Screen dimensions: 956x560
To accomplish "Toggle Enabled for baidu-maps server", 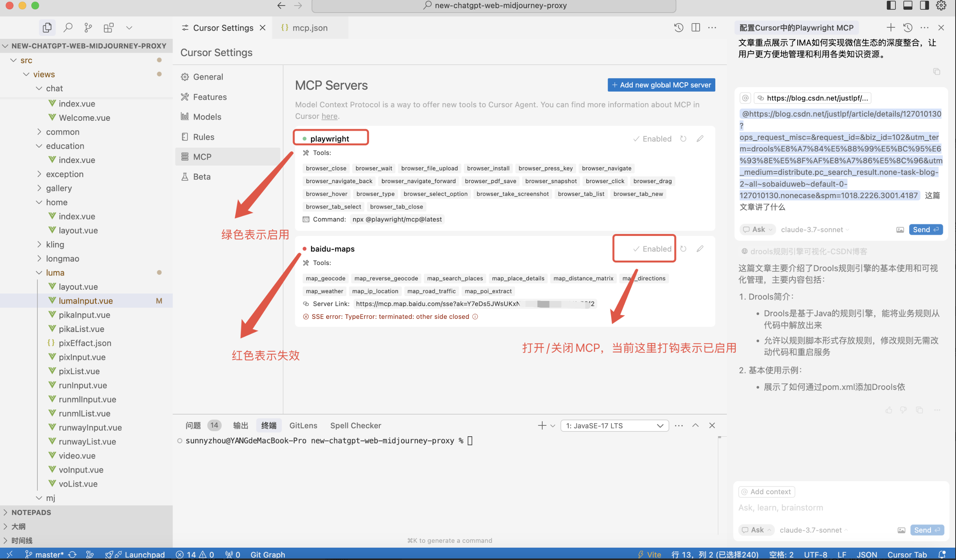I will (x=652, y=249).
